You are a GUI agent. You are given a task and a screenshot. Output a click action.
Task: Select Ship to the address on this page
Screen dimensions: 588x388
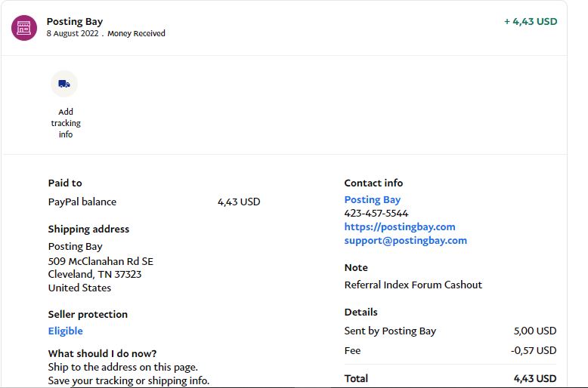[x=123, y=367]
